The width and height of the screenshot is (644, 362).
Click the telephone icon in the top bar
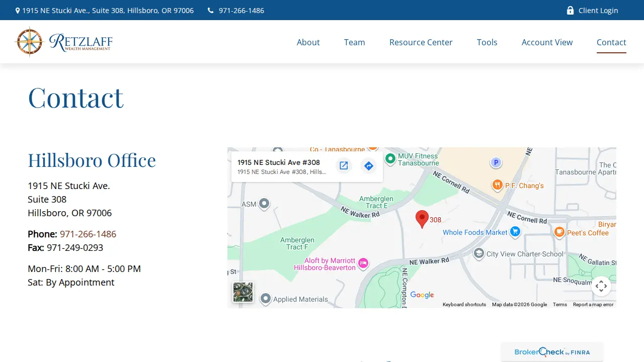click(x=210, y=11)
